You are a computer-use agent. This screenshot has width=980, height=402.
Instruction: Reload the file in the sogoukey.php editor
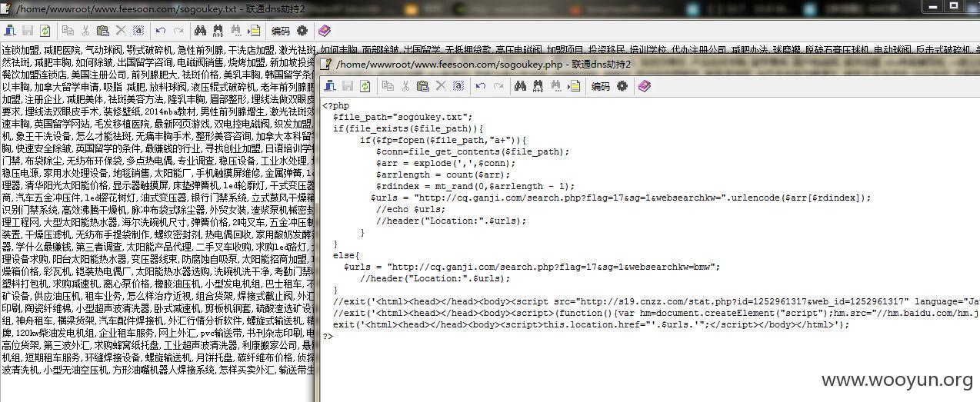(365, 86)
